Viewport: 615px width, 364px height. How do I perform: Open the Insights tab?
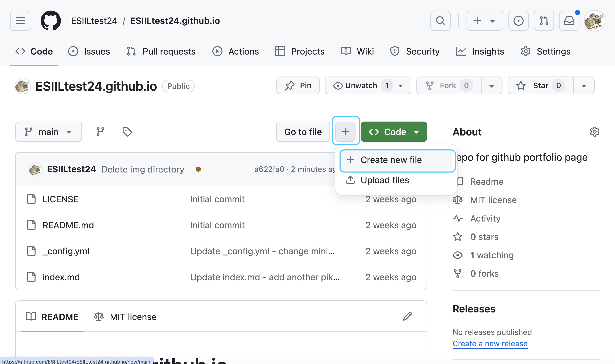(480, 52)
